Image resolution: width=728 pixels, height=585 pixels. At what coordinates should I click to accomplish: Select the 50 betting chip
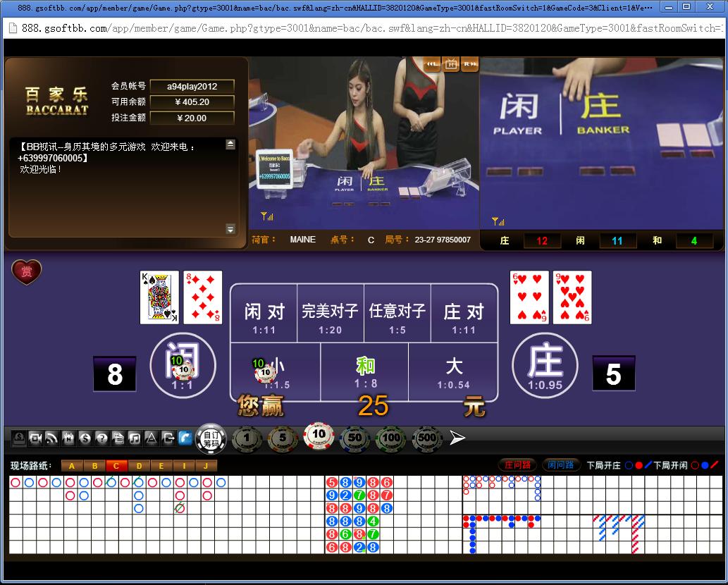click(354, 438)
